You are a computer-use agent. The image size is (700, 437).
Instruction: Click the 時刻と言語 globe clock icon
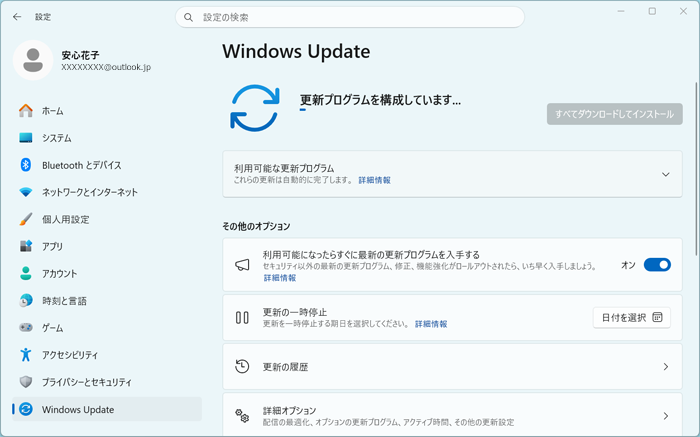(26, 300)
